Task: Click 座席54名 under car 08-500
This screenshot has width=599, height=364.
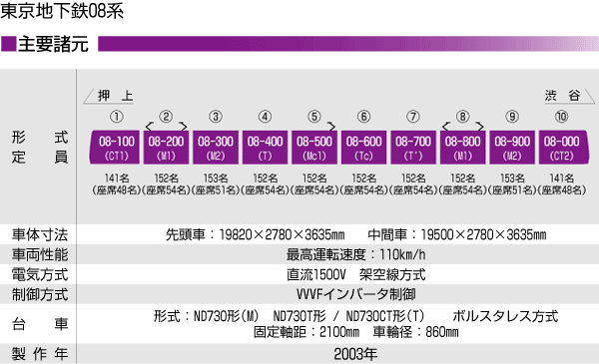Action: [314, 190]
